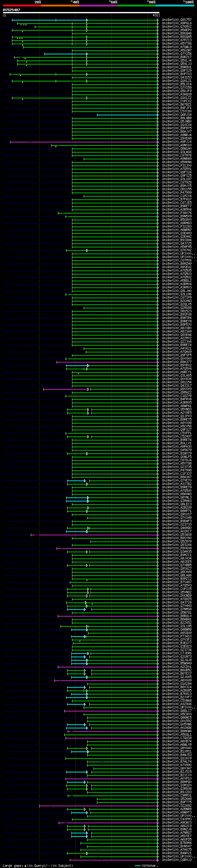Screen dimensions: 197x868
Task: Click the orange ~40% identity legend bar
Action: 60,6
